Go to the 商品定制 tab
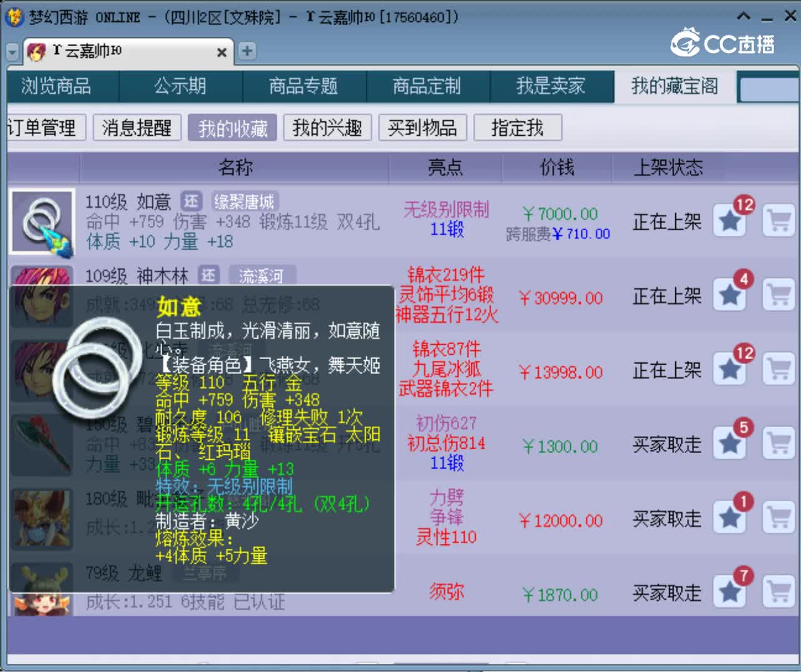Screen dimensions: 801x672 pyautogui.click(x=427, y=86)
